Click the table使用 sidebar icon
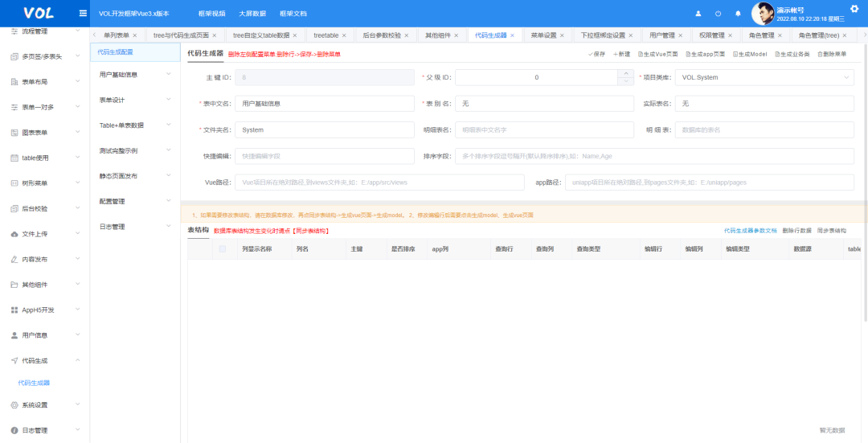The height and width of the screenshot is (443, 868). [x=15, y=158]
